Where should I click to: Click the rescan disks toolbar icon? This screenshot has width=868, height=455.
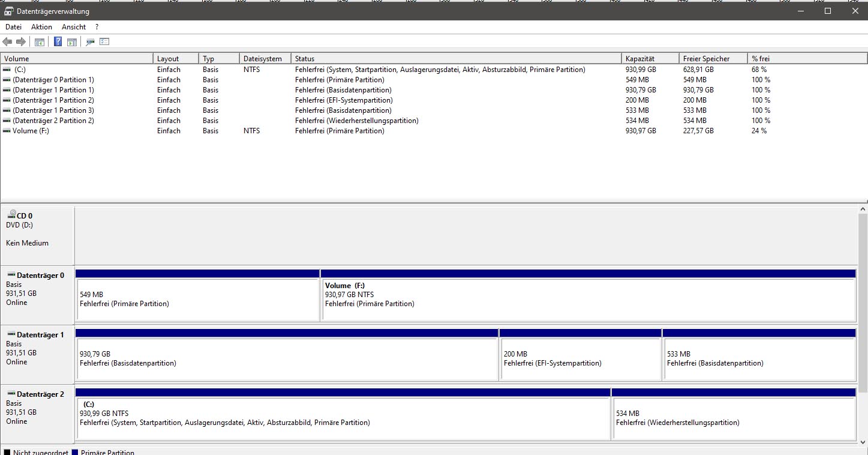click(x=91, y=42)
